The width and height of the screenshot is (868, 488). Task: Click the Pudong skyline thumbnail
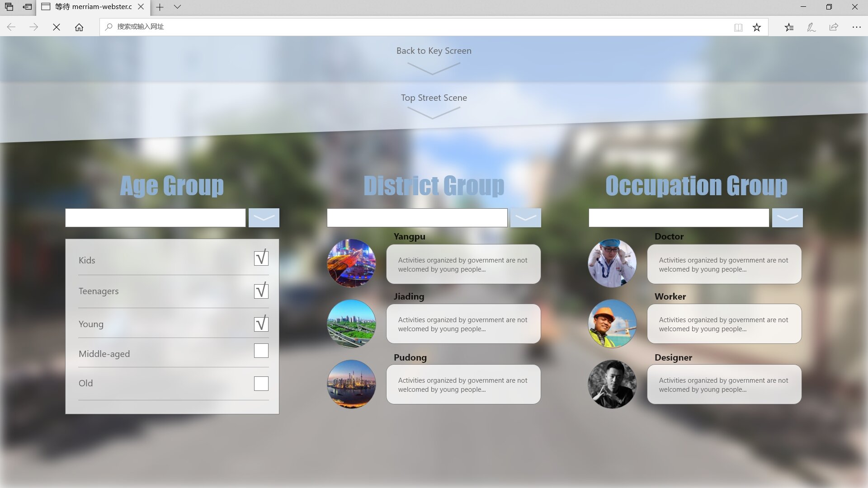[x=351, y=384]
